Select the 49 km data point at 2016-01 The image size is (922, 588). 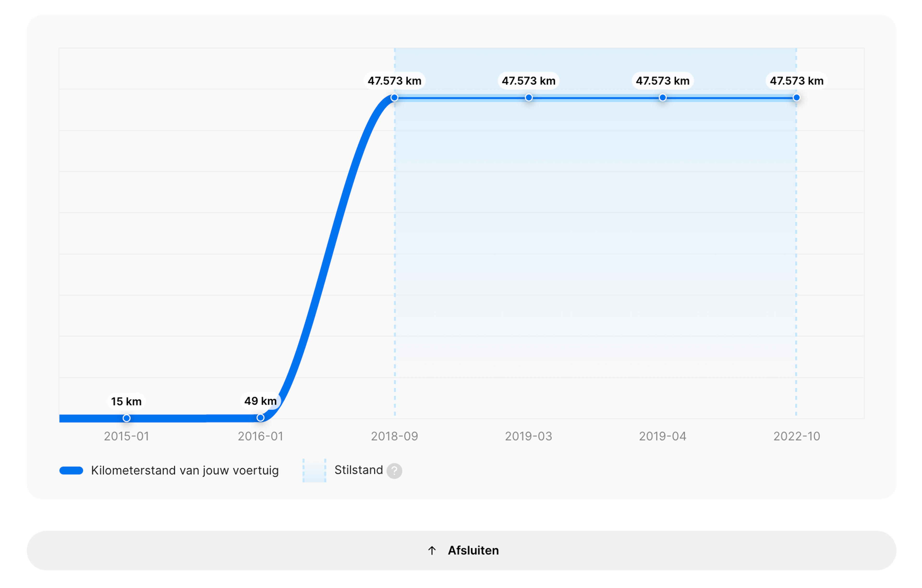coord(260,418)
